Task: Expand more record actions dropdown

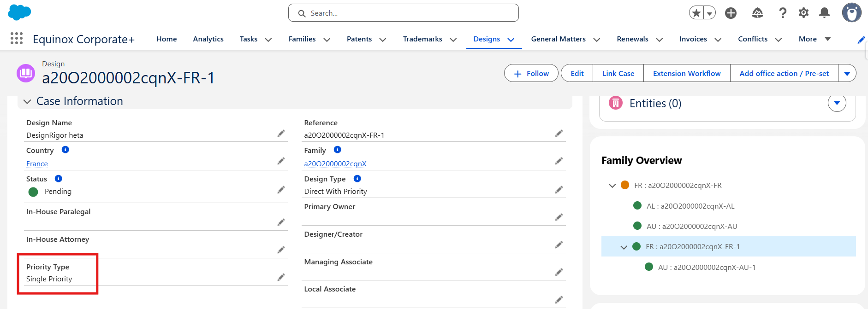Action: click(x=847, y=73)
